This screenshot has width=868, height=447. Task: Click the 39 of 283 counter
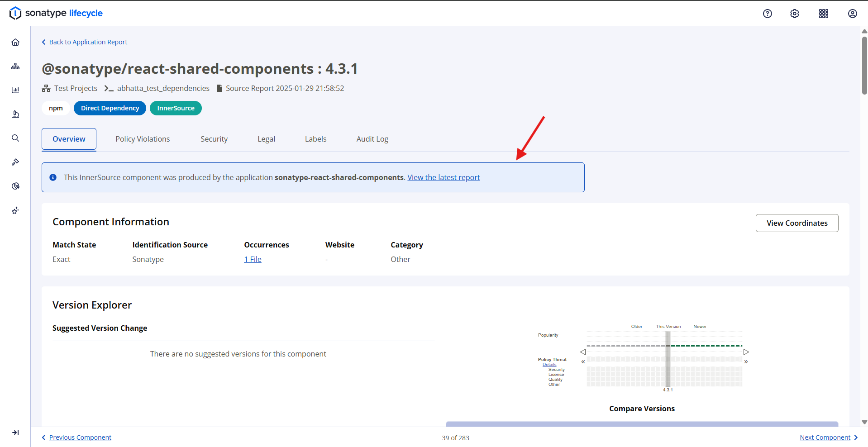(x=455, y=438)
